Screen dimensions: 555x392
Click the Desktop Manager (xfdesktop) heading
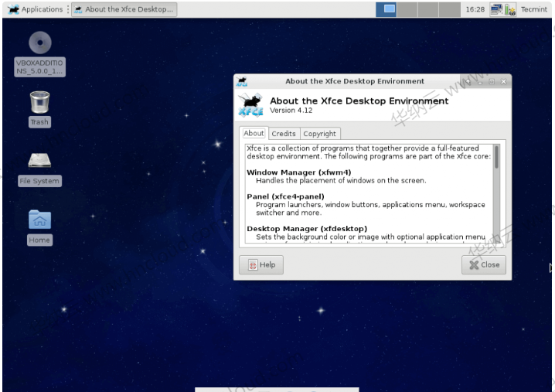click(x=307, y=229)
